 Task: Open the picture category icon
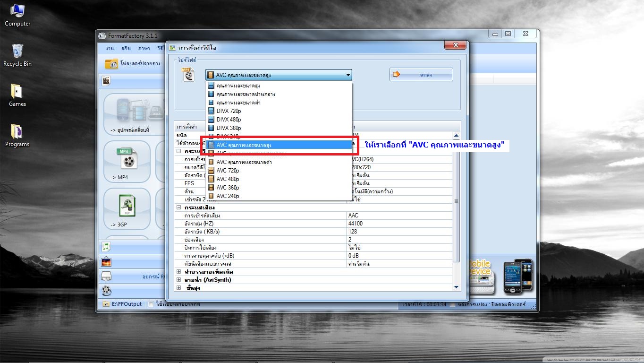[106, 261]
